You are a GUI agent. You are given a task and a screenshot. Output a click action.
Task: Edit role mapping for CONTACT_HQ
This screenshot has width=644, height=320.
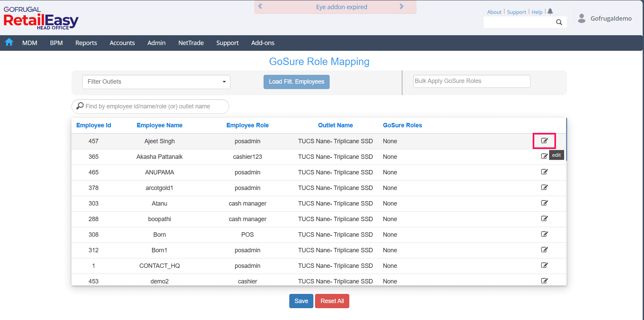coord(544,265)
